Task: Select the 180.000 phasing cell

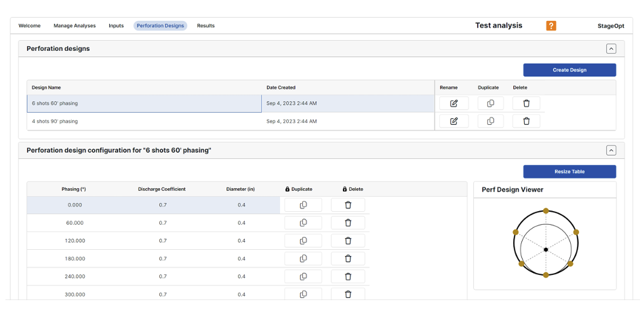Action: tap(75, 258)
